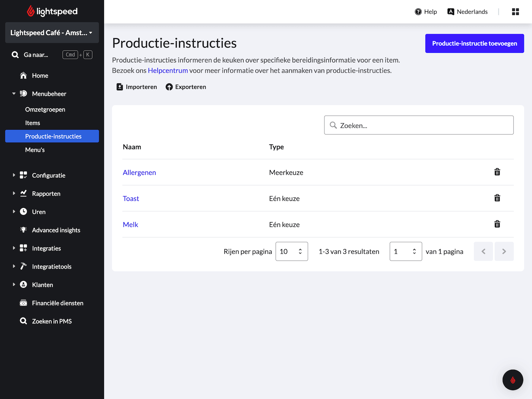532x399 pixels.
Task: Open the Lightspeed Café location switcher
Action: click(52, 33)
